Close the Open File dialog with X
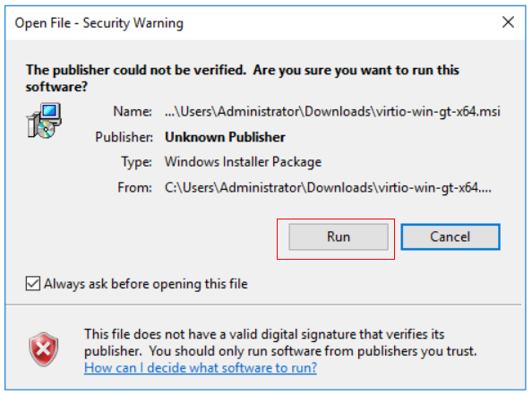This screenshot has width=532, height=395. coord(508,22)
